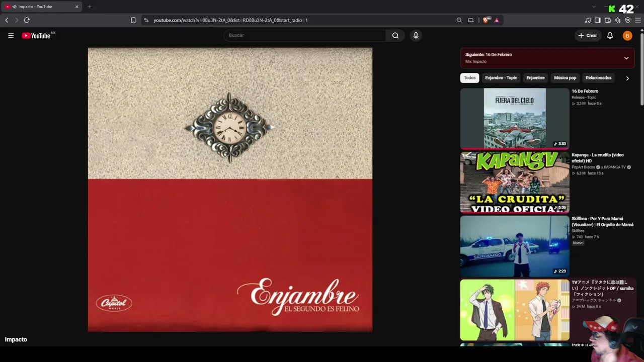Image resolution: width=644 pixels, height=362 pixels.
Task: Click the Fuera del Cielo thumbnail
Action: pos(515,119)
